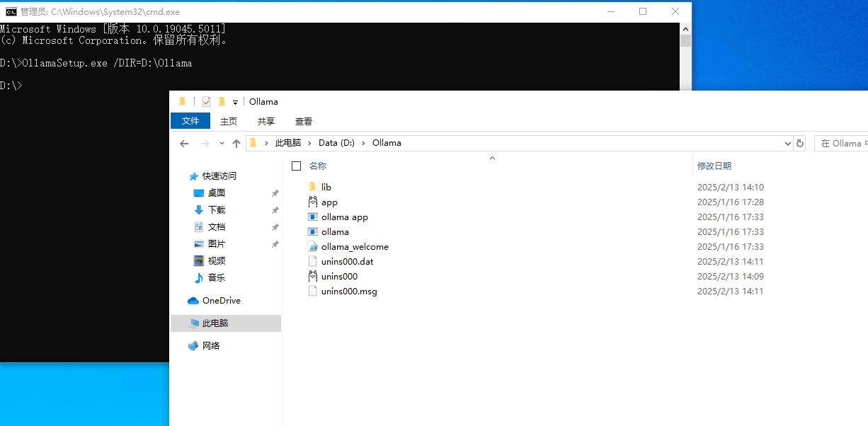Open Quick Access star icon in sidebar
The width and height of the screenshot is (868, 426).
(193, 176)
